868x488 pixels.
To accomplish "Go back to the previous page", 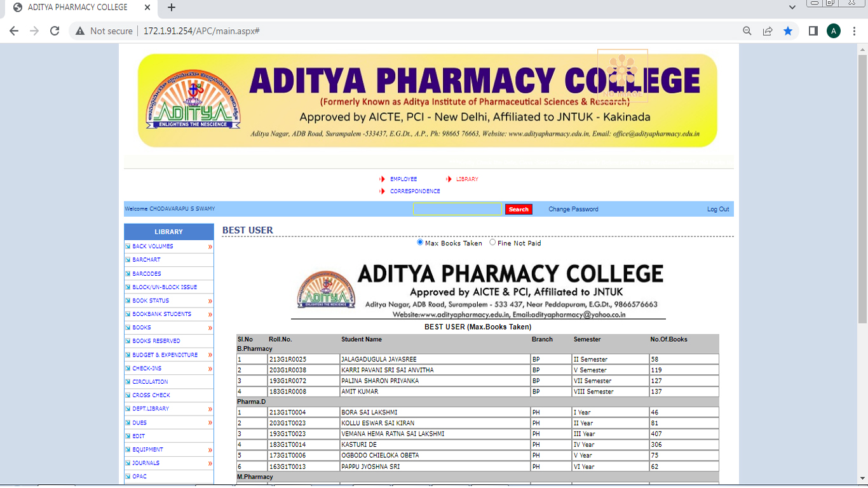I will (14, 30).
